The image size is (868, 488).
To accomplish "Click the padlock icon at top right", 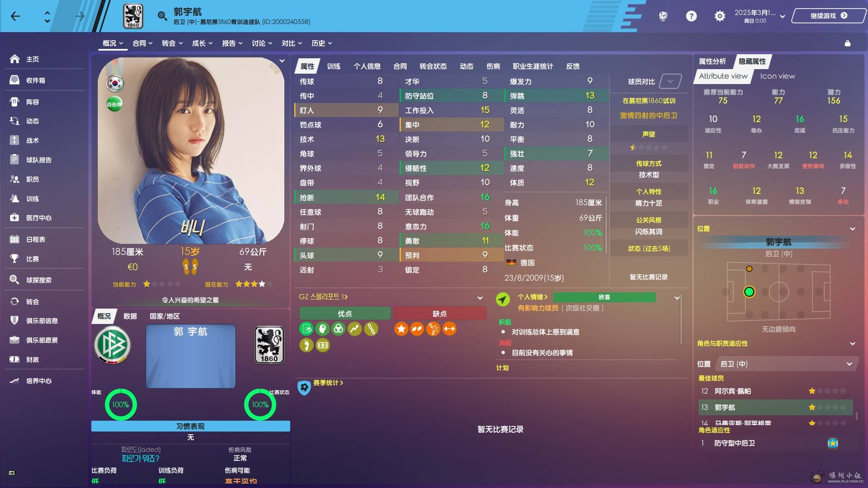I will (847, 43).
